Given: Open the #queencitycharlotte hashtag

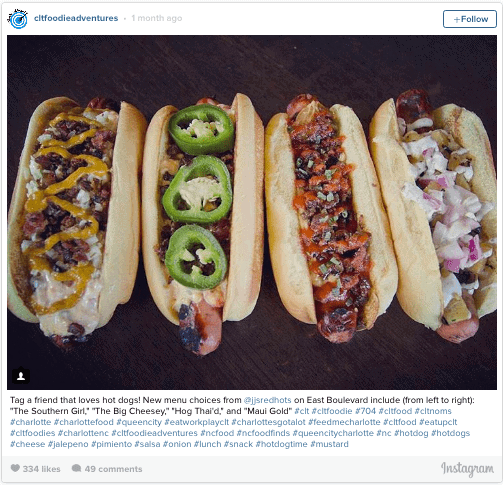Looking at the screenshot, I should [x=333, y=433].
